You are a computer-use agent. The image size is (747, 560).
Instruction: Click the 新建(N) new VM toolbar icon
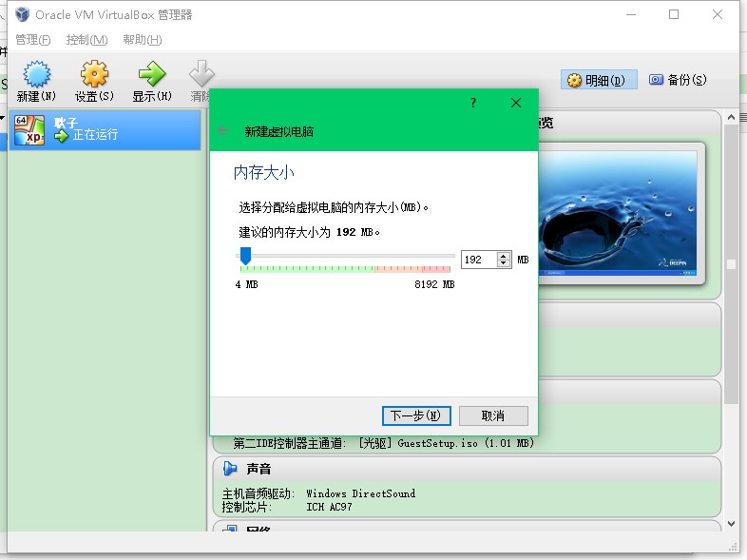coord(36,75)
